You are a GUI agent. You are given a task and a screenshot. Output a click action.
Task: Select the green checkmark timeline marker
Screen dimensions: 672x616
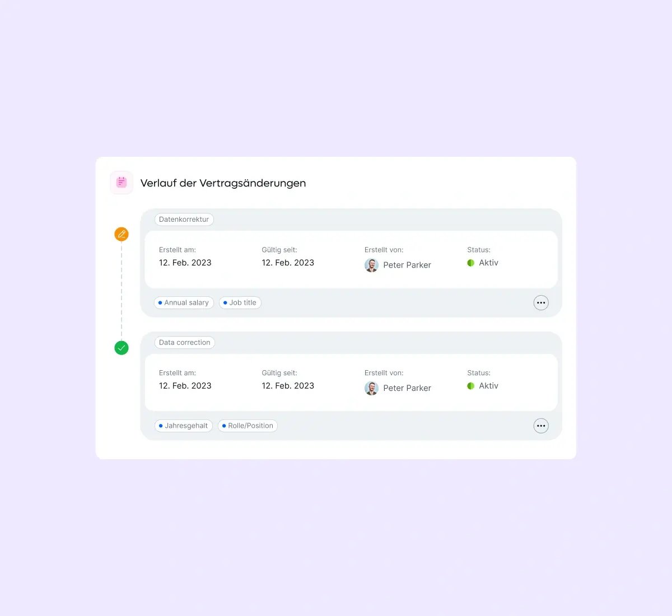click(122, 348)
